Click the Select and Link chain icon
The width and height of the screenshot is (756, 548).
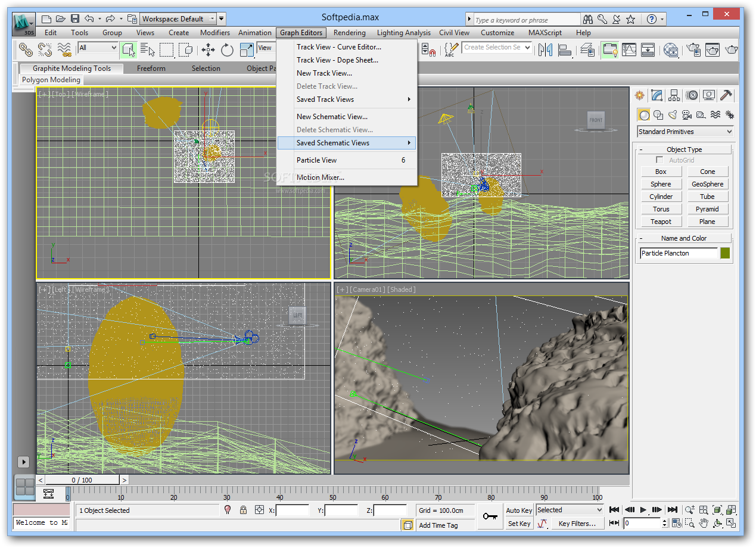pyautogui.click(x=25, y=49)
